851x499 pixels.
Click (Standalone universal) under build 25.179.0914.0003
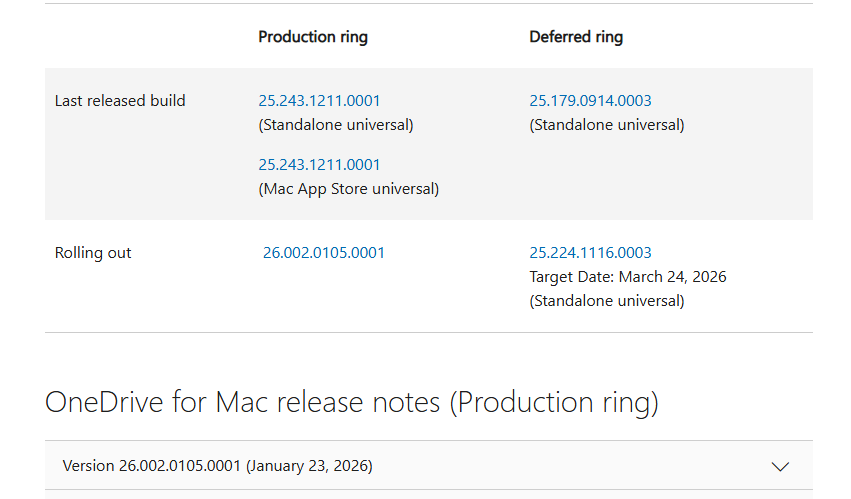click(x=607, y=125)
